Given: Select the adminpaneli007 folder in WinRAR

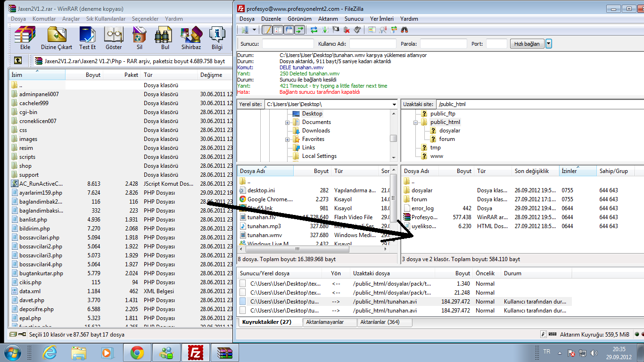Looking at the screenshot, I should (x=39, y=94).
